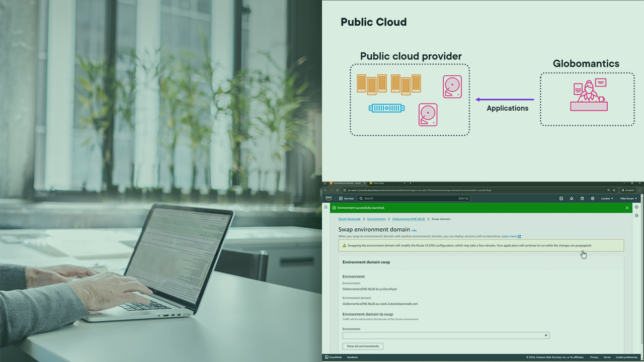Click the AWS search input field
Viewport: 644px width, 362px height.
coord(413,199)
